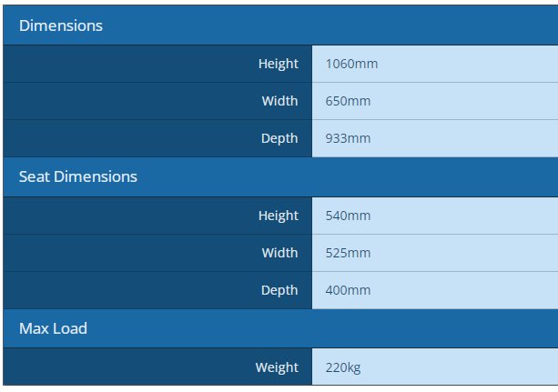
Task: Click the Dimensions section header
Action: click(61, 25)
